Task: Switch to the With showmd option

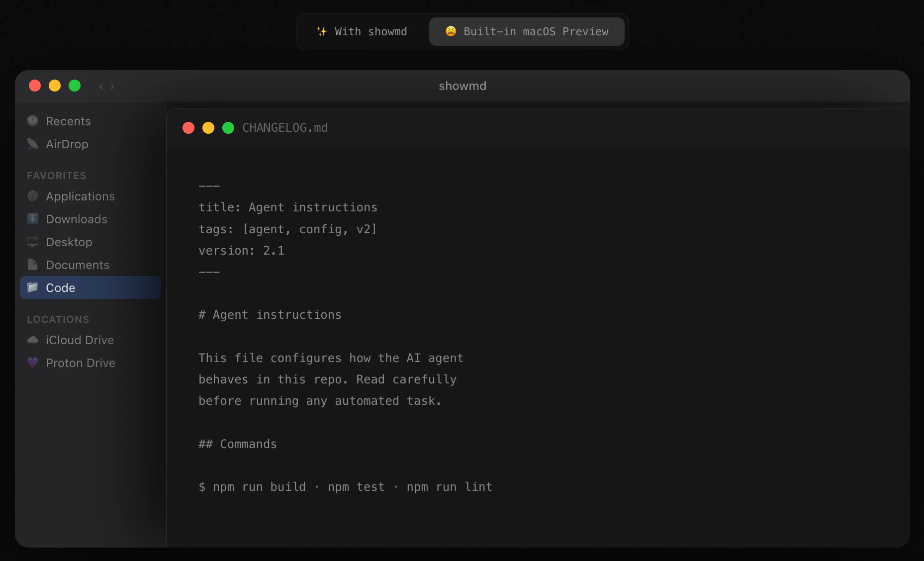Action: pos(362,31)
